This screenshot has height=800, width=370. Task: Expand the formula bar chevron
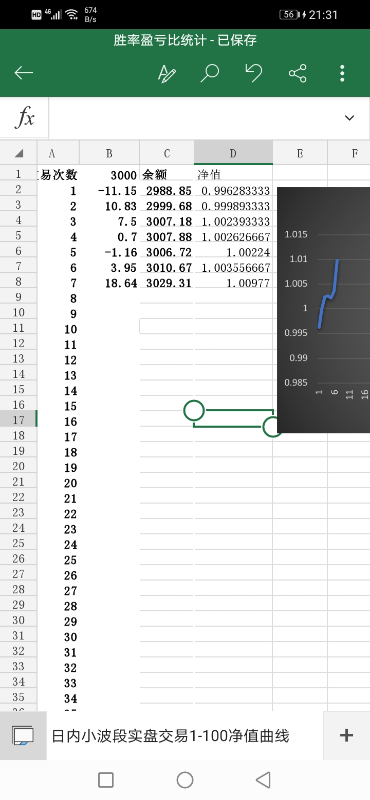tap(349, 118)
